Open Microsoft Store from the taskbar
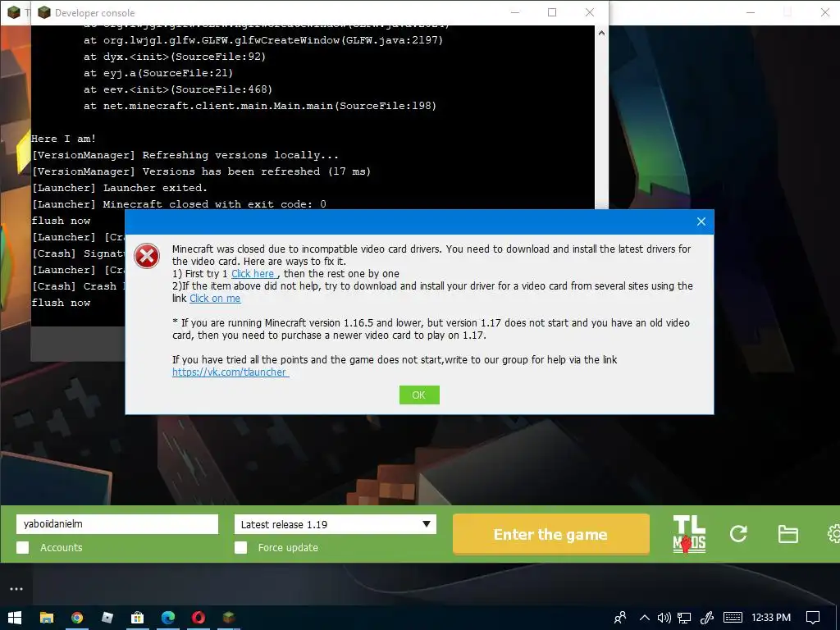Image resolution: width=840 pixels, height=630 pixels. coord(138,618)
